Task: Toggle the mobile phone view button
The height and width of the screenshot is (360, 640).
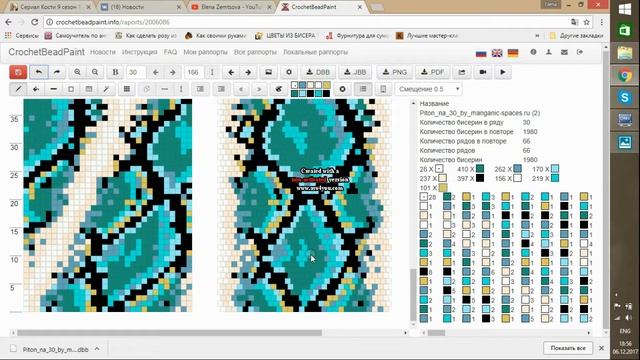Action: [x=383, y=89]
